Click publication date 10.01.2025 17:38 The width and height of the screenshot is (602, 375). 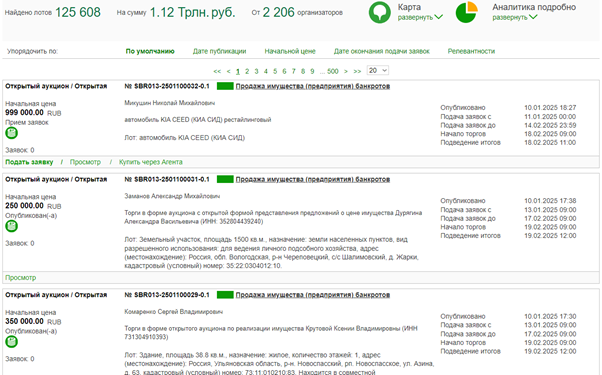550,201
